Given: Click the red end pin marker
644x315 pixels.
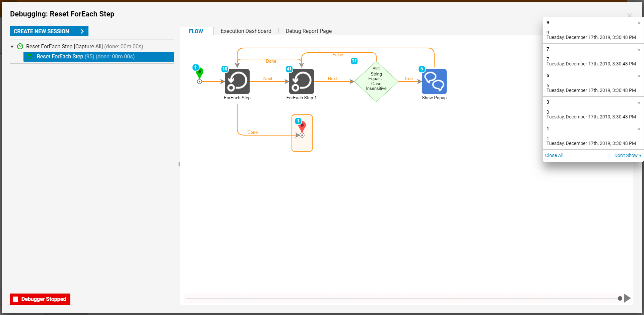Looking at the screenshot, I should (x=302, y=127).
